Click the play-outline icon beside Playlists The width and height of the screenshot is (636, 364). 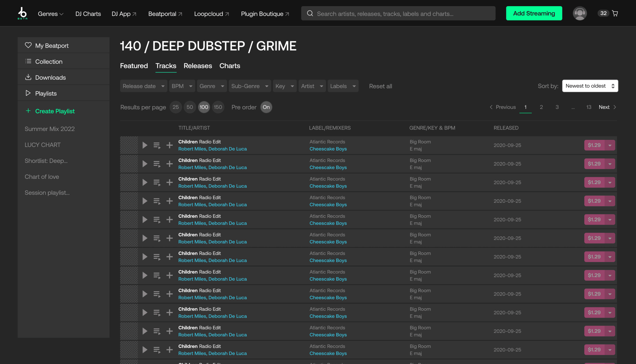[28, 93]
